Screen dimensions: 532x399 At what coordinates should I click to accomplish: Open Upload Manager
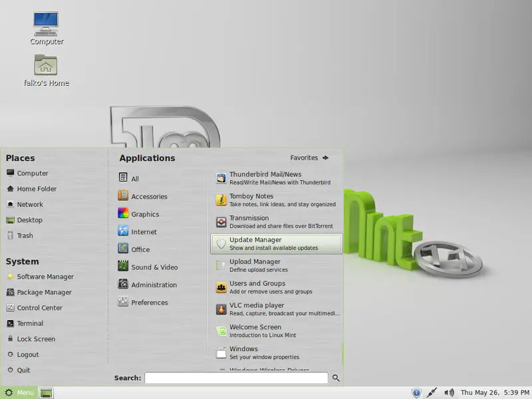click(277, 265)
